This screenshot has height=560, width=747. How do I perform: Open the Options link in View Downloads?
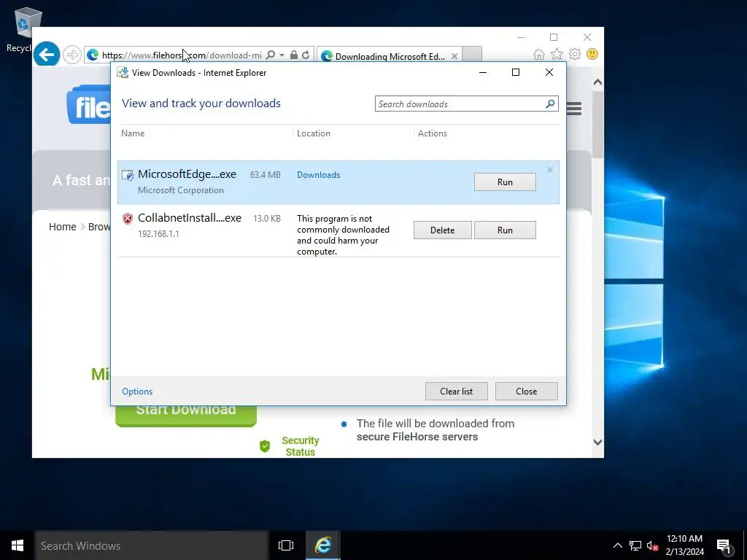137,392
